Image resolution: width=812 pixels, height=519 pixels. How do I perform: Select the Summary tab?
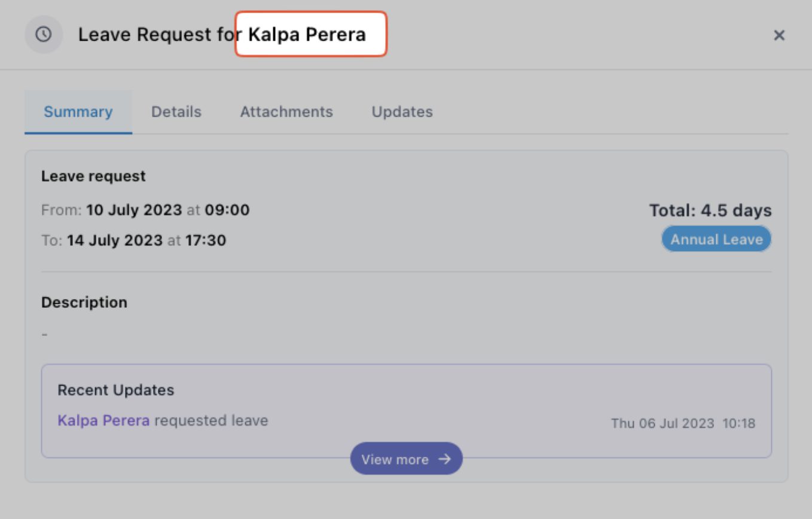[78, 111]
